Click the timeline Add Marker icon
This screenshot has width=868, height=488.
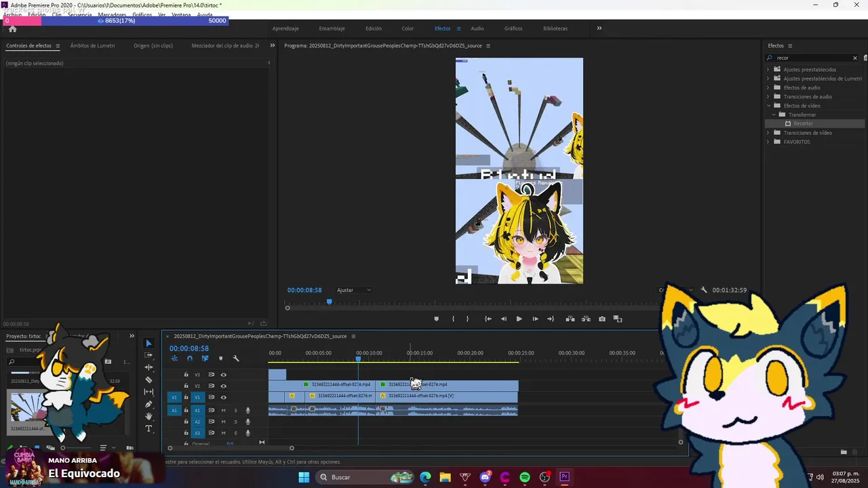220,359
